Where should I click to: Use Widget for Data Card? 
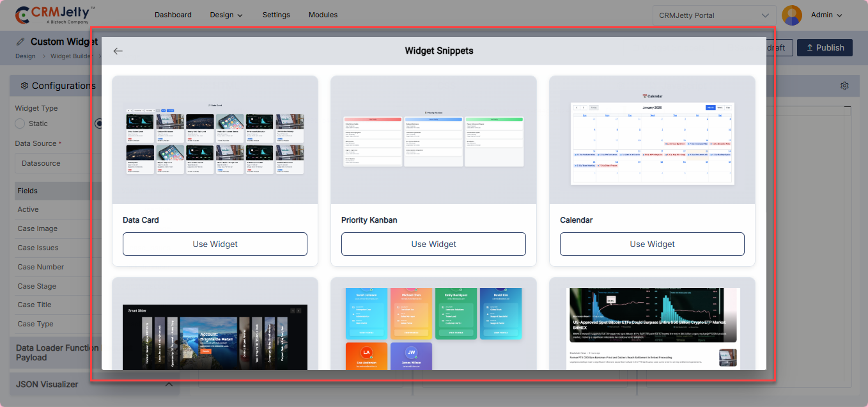coord(215,244)
